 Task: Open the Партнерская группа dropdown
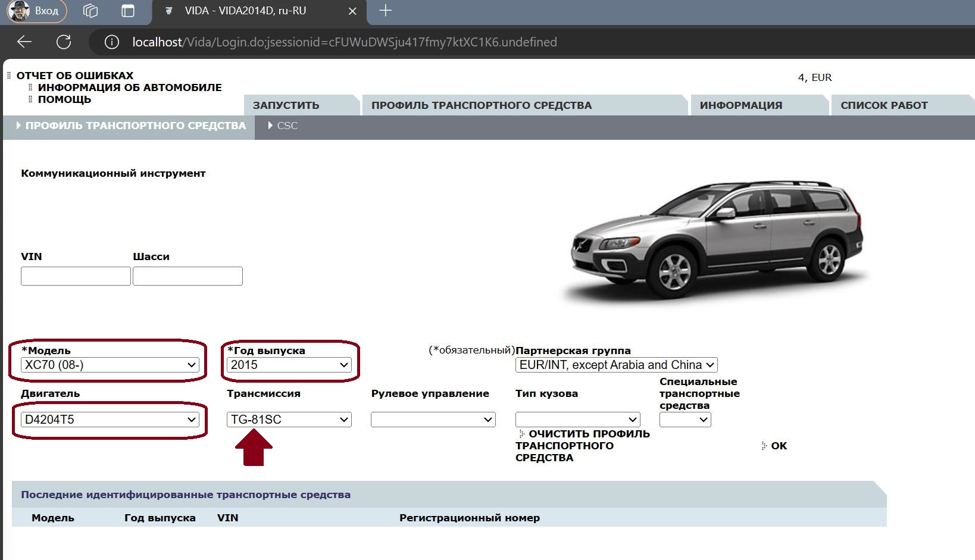[x=616, y=365]
